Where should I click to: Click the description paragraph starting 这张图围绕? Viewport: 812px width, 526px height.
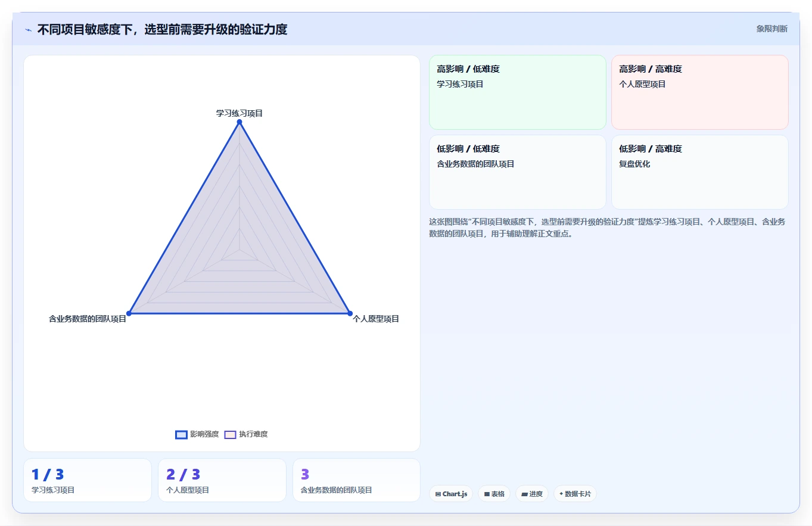[607, 228]
